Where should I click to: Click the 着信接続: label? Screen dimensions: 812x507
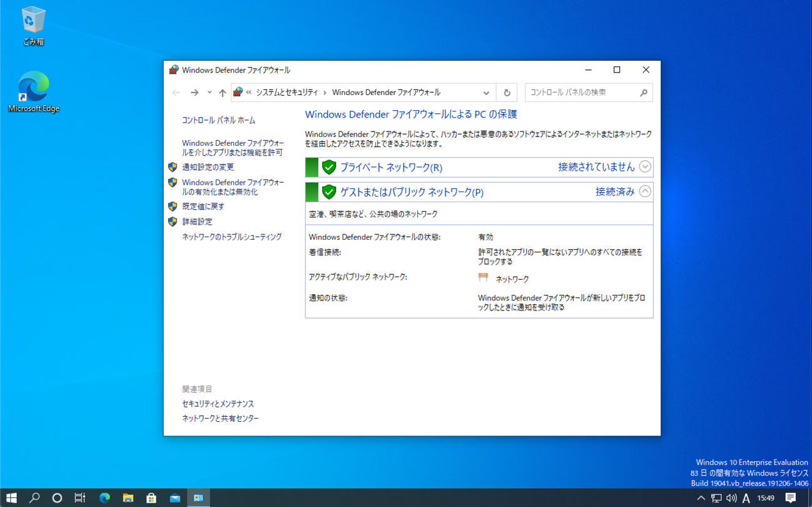point(325,252)
